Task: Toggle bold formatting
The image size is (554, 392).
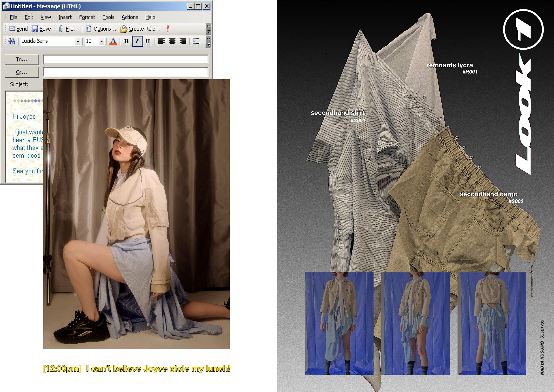Action: 126,41
